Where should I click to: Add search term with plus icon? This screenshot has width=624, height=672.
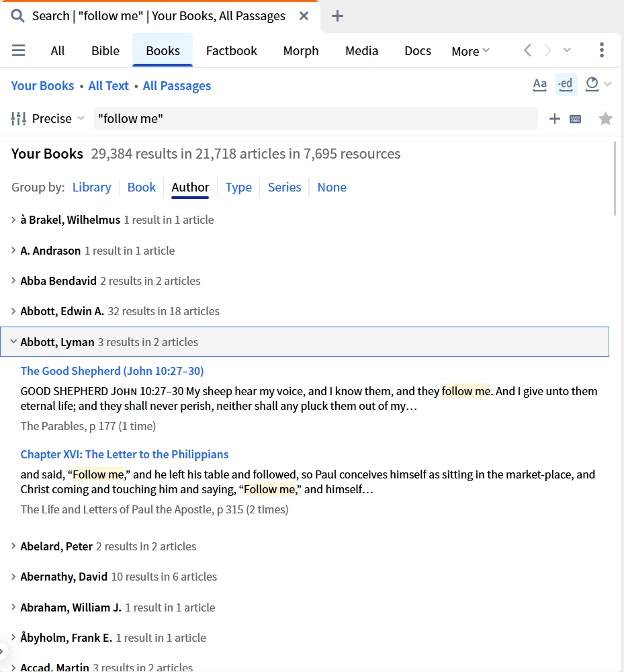click(x=555, y=119)
